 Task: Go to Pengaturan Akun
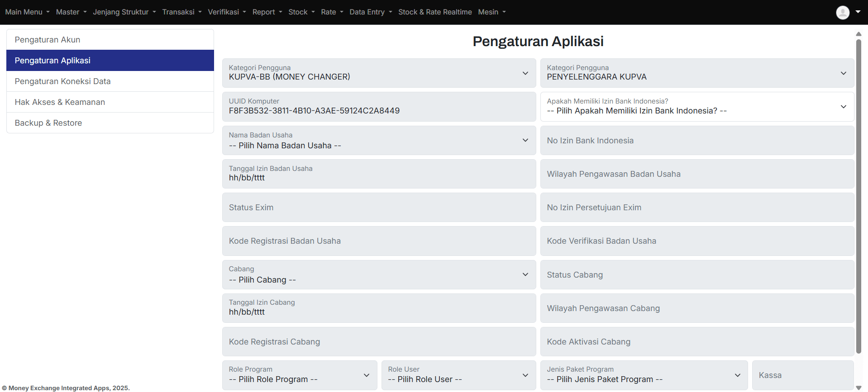click(110, 40)
